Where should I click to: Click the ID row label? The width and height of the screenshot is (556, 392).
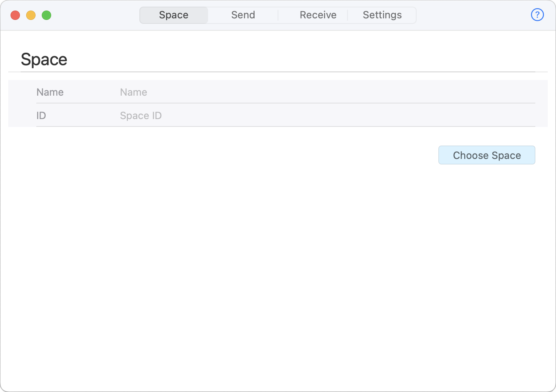[41, 116]
